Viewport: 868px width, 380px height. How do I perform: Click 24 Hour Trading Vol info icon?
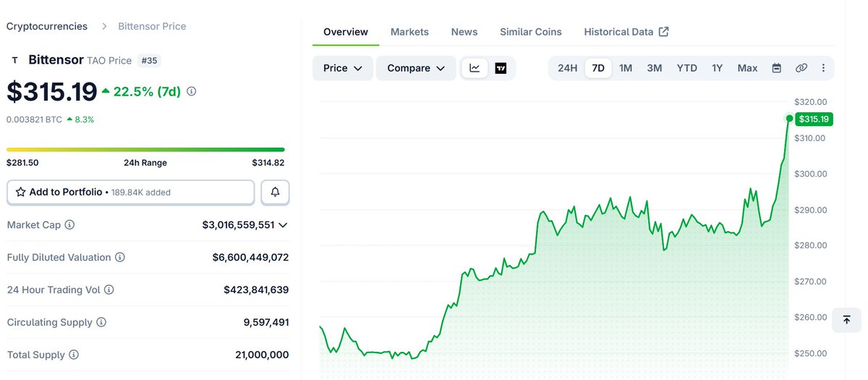[109, 290]
